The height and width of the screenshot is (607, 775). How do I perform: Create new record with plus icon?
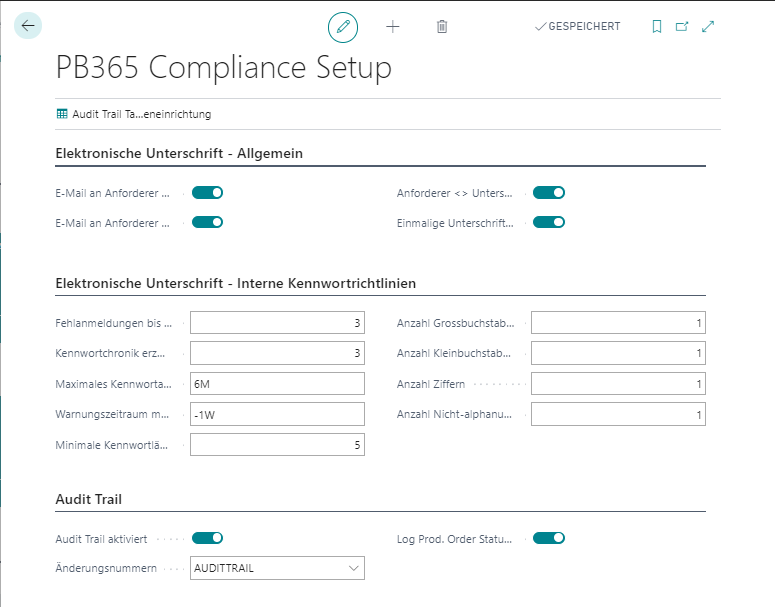click(x=392, y=27)
